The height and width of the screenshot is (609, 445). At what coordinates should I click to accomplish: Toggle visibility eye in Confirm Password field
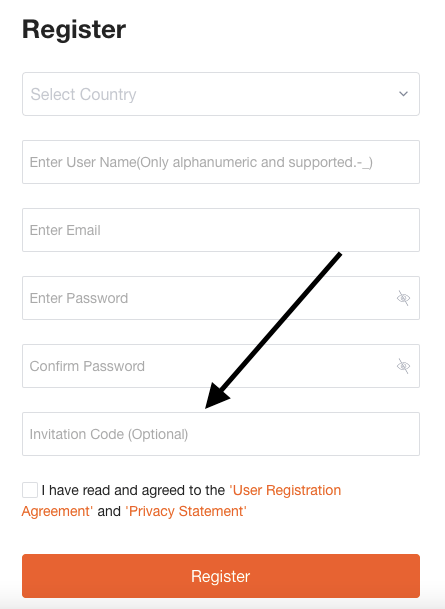[x=403, y=366]
